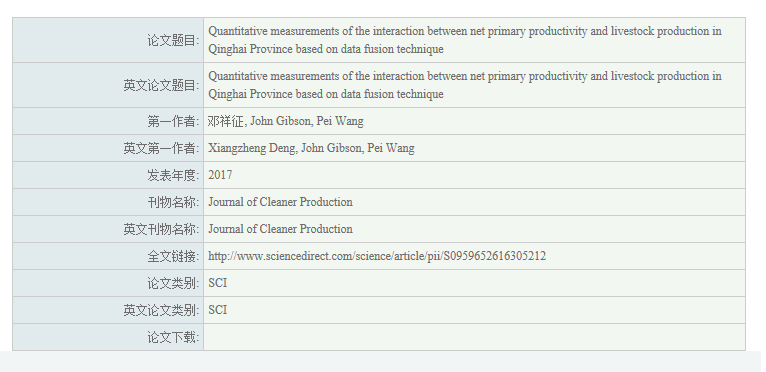
Task: Click the 刊物名称 label
Action: pyautogui.click(x=173, y=202)
